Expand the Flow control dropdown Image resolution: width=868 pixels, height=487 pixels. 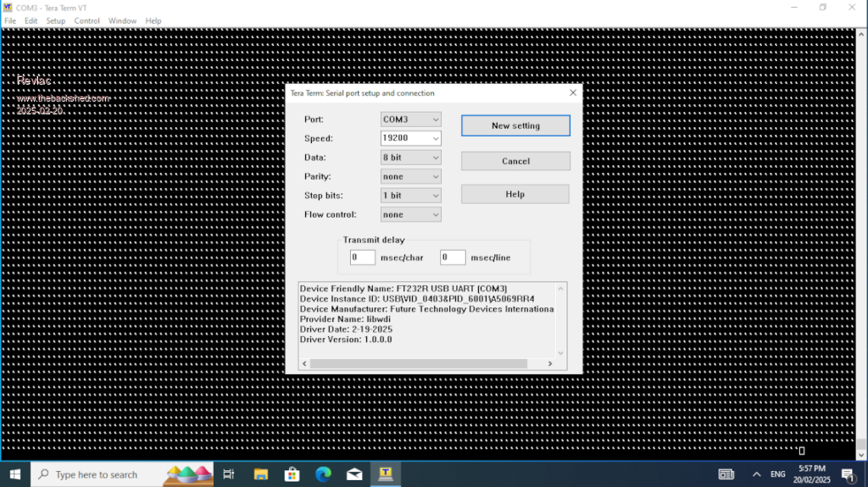tap(411, 214)
